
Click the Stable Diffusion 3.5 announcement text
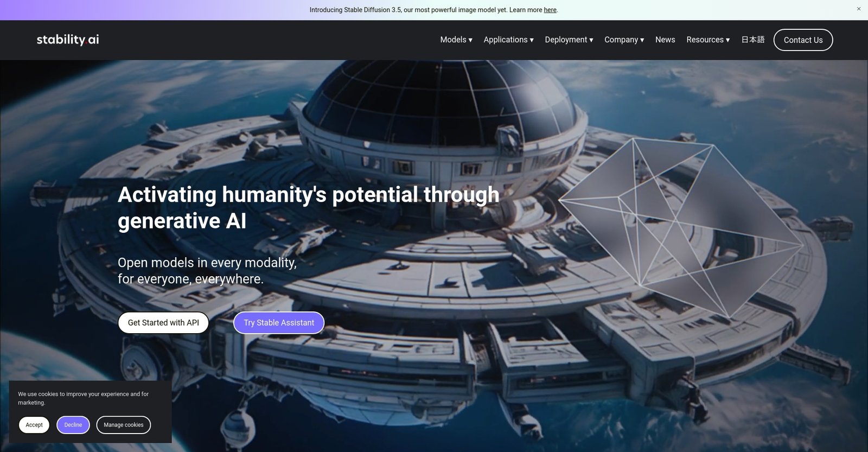click(x=433, y=10)
